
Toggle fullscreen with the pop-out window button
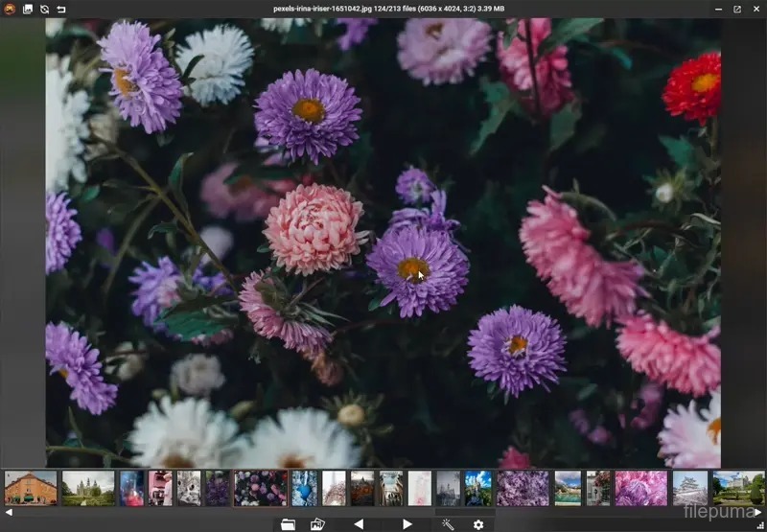point(737,9)
